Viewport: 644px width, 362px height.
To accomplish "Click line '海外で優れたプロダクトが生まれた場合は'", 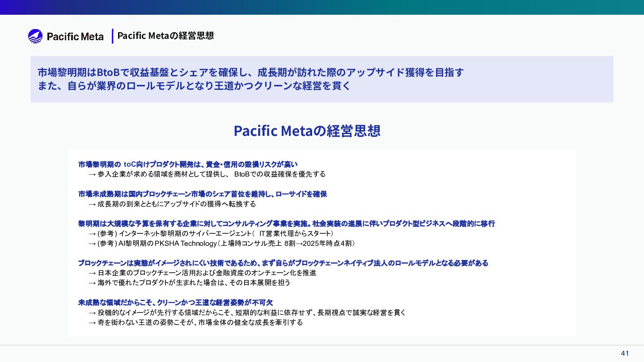I will pos(190,283).
